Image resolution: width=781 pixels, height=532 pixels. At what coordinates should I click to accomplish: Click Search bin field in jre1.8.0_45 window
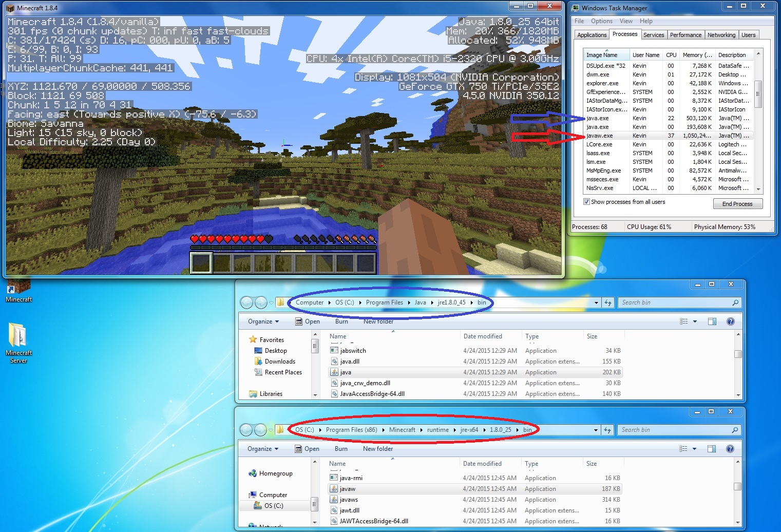(x=679, y=302)
